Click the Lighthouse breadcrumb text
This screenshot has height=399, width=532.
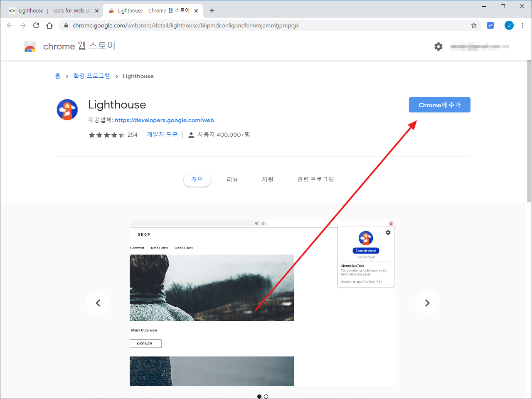(138, 76)
